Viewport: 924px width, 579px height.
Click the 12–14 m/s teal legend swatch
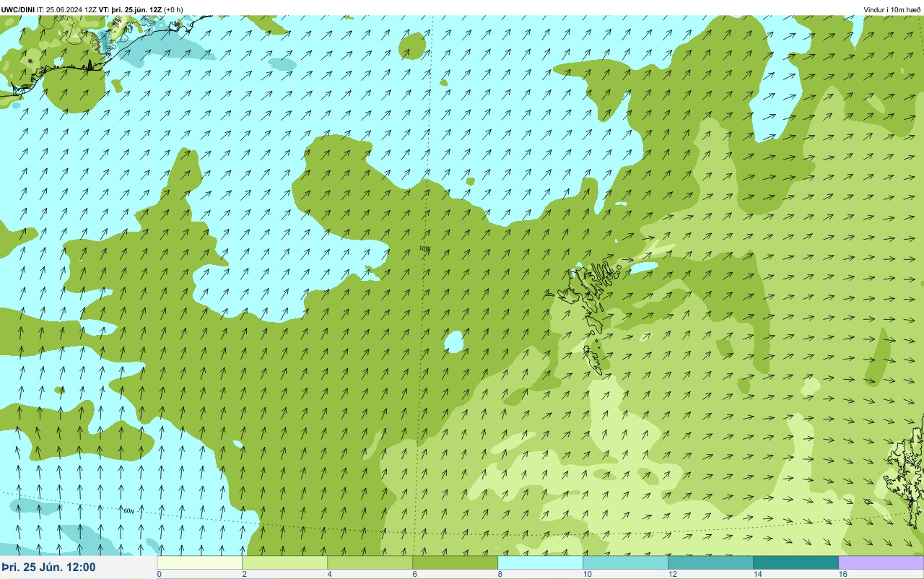click(711, 562)
